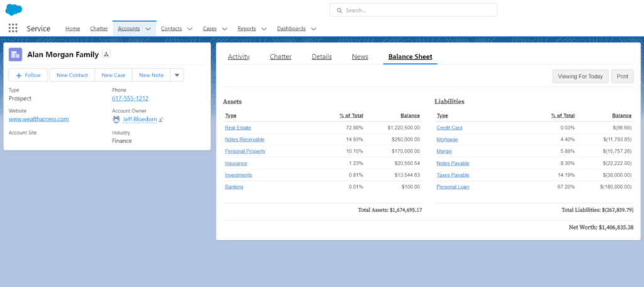Screen dimensions: 644x287
Task: Open the Investments asset link
Action: pos(238,175)
